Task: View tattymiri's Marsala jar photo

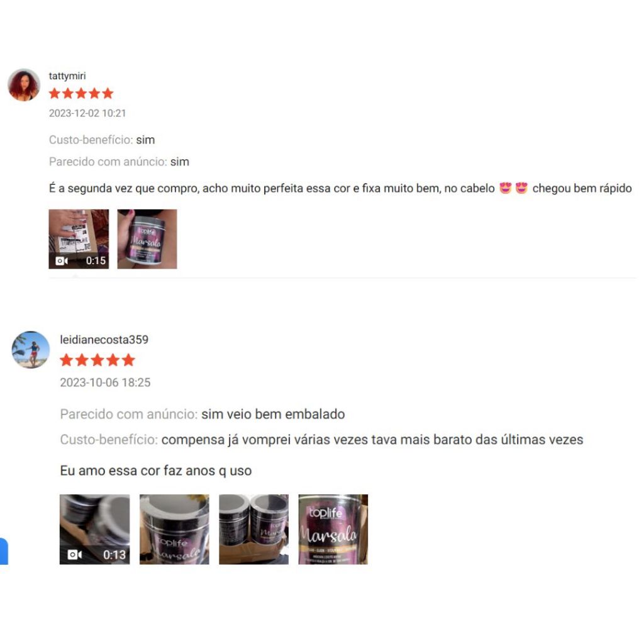Action: coord(147,239)
